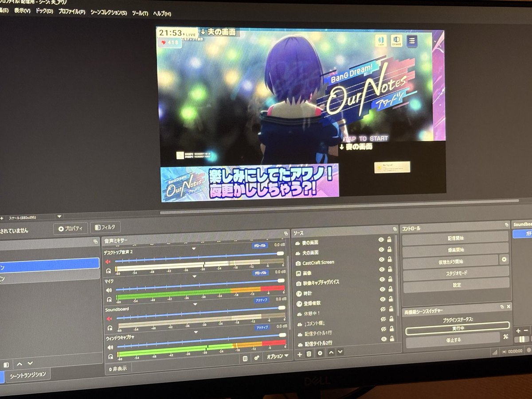Toggle headphone monitoring for デスクトップ音声 2

point(109,270)
